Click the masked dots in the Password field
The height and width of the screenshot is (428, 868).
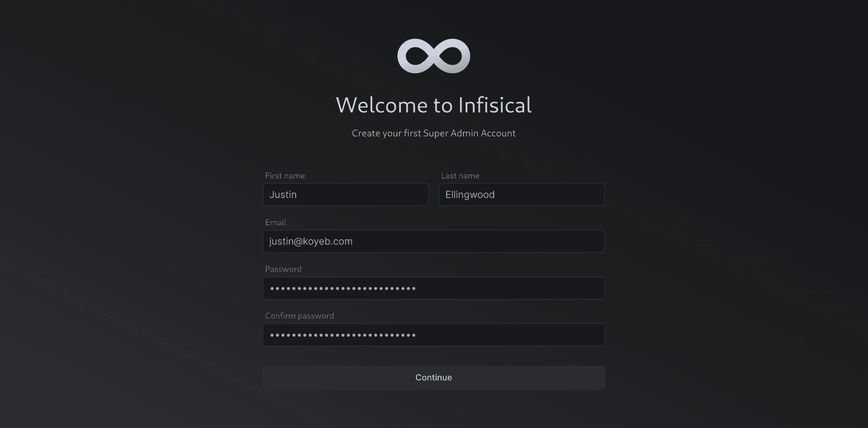[343, 288]
